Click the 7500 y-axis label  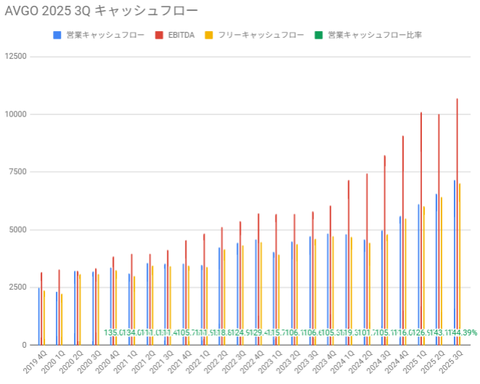(18, 172)
